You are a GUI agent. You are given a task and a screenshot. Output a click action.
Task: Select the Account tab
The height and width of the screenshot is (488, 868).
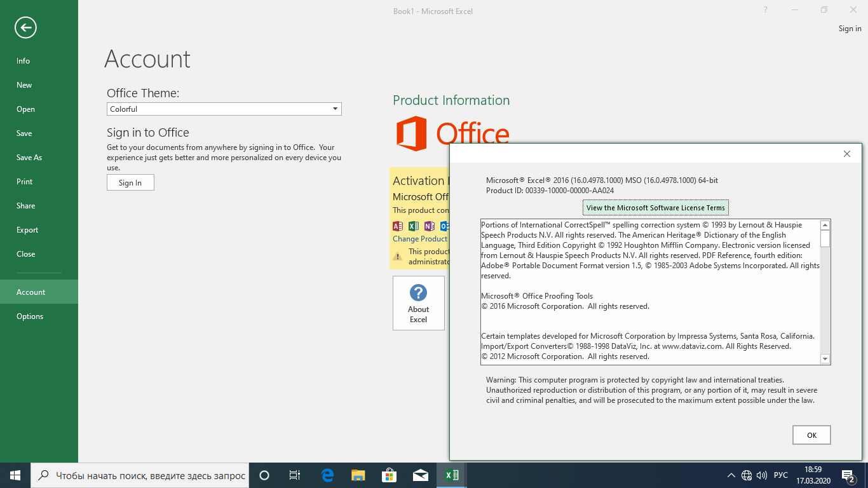pyautogui.click(x=39, y=292)
